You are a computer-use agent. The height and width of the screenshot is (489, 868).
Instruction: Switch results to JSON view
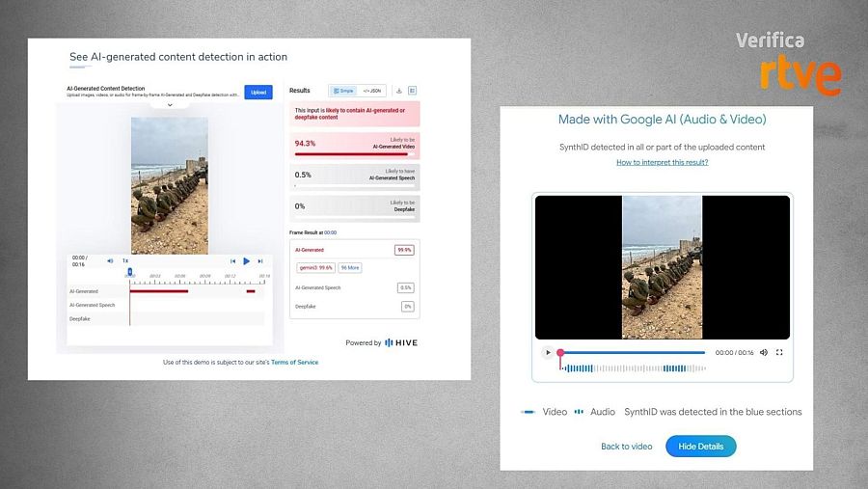371,91
